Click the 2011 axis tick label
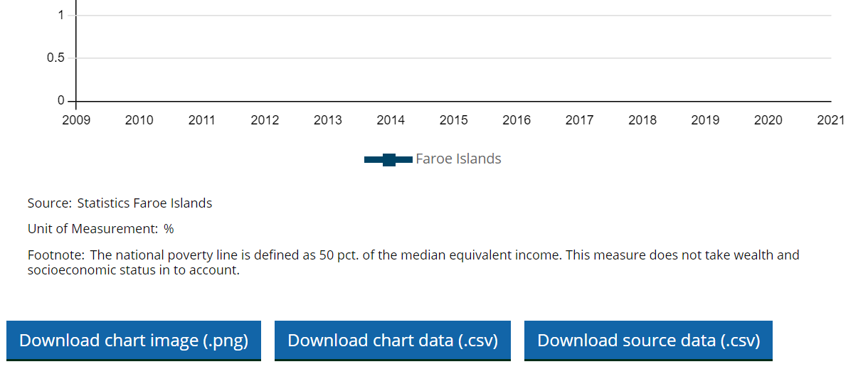 pyautogui.click(x=202, y=120)
